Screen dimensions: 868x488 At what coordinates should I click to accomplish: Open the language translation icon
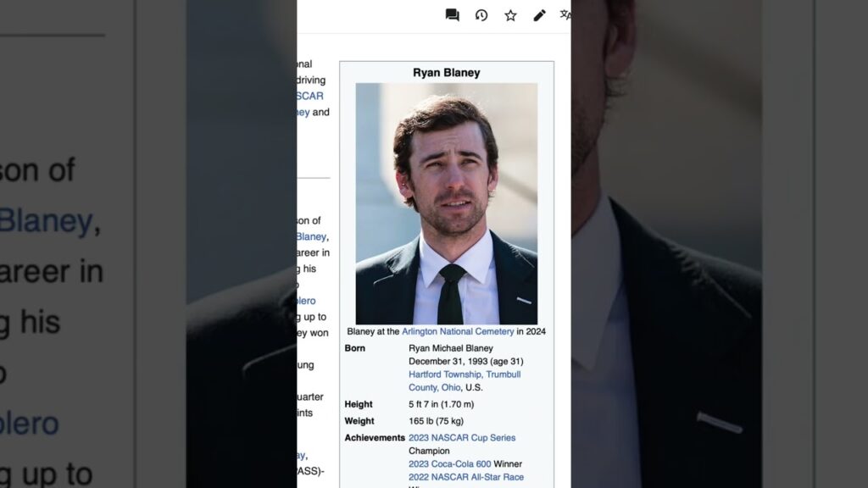click(565, 15)
